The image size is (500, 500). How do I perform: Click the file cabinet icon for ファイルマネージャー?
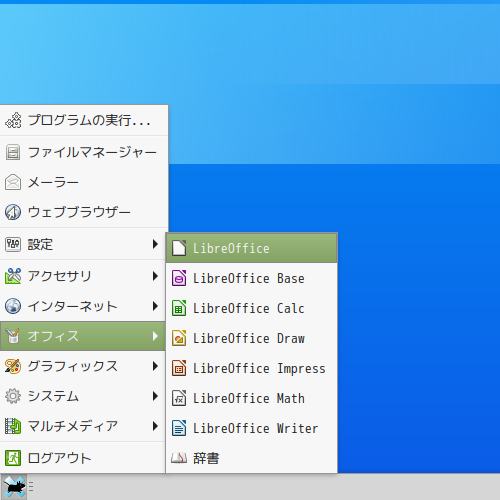pyautogui.click(x=13, y=152)
